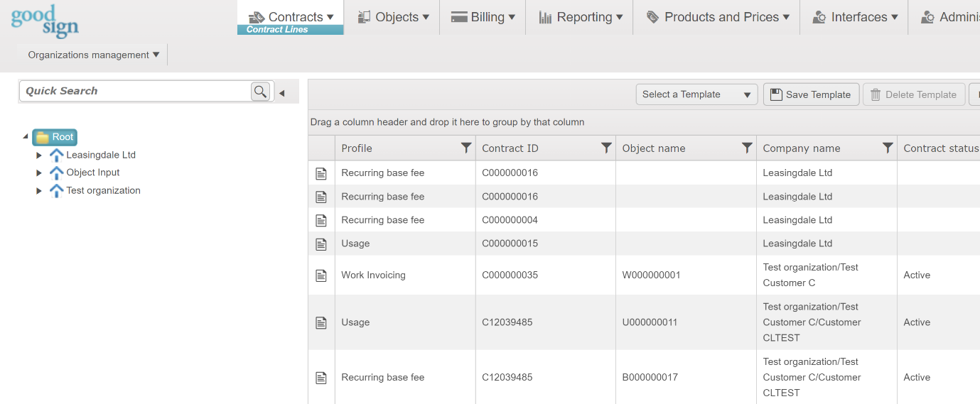Click the Quick Search magnifier icon
980x404 pixels.
click(260, 91)
